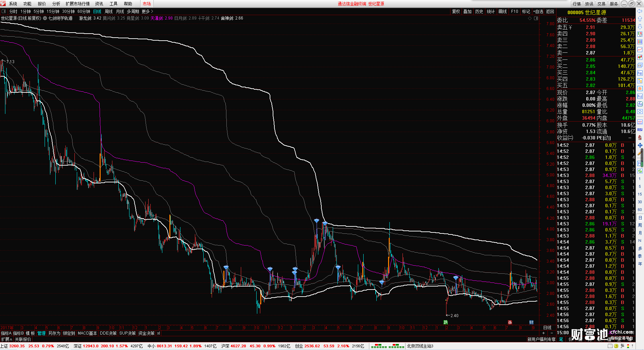Click the F10 icon in right sidebar
The width and height of the screenshot is (644, 350).
[640, 73]
